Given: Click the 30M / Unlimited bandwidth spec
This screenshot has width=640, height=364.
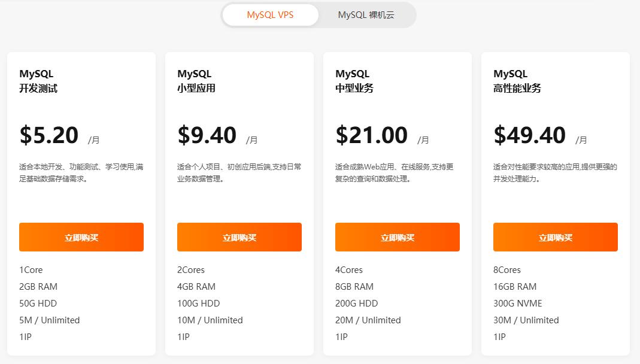Looking at the screenshot, I should 527,320.
